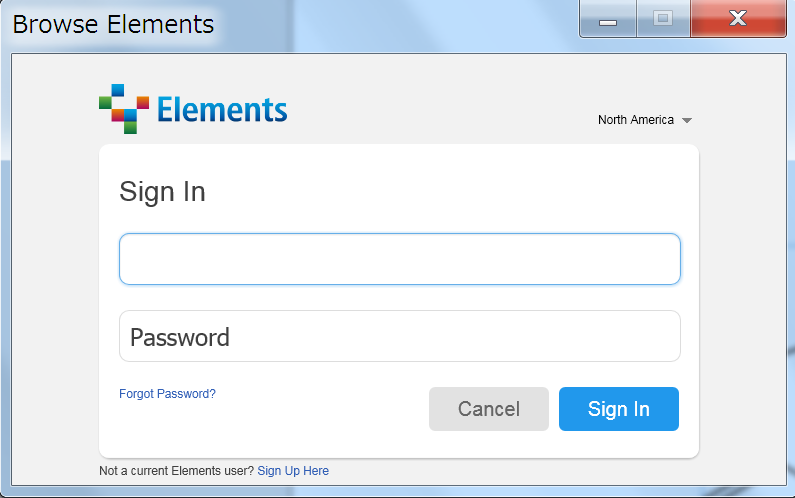This screenshot has width=795, height=498.
Task: Click the Sign In heading text
Action: 162,192
